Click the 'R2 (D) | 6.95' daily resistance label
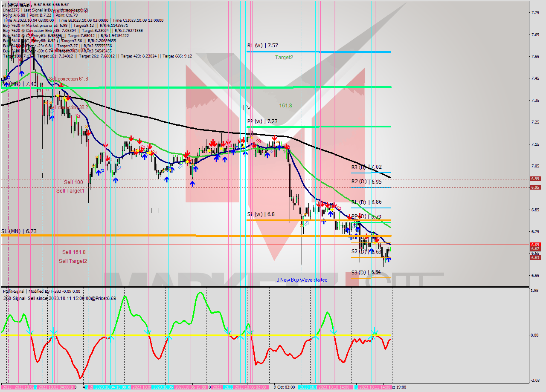Image resolution: width=546 pixels, height=392 pixels. click(x=366, y=182)
